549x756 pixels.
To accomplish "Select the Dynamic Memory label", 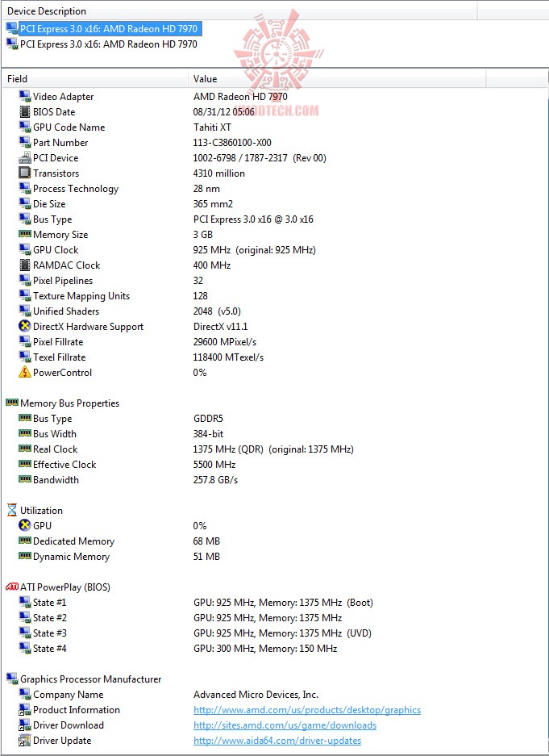I will [x=71, y=557].
